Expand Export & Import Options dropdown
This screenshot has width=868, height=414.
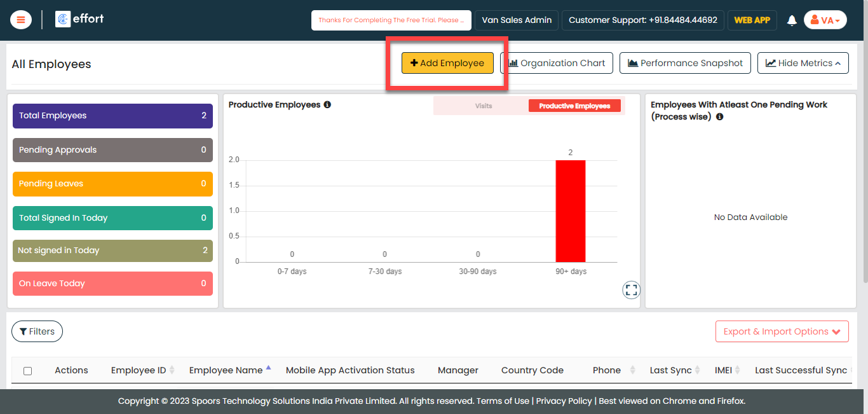pyautogui.click(x=782, y=331)
